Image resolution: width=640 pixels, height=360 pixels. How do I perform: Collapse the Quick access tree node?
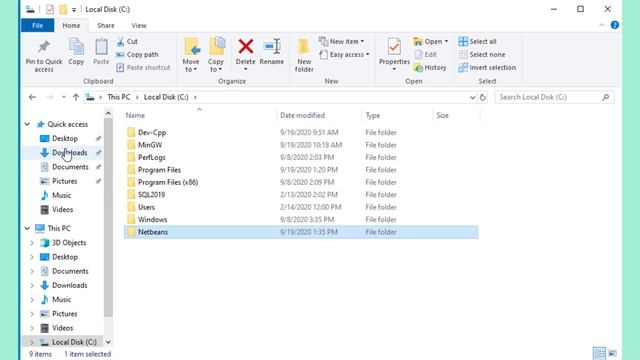[x=27, y=124]
